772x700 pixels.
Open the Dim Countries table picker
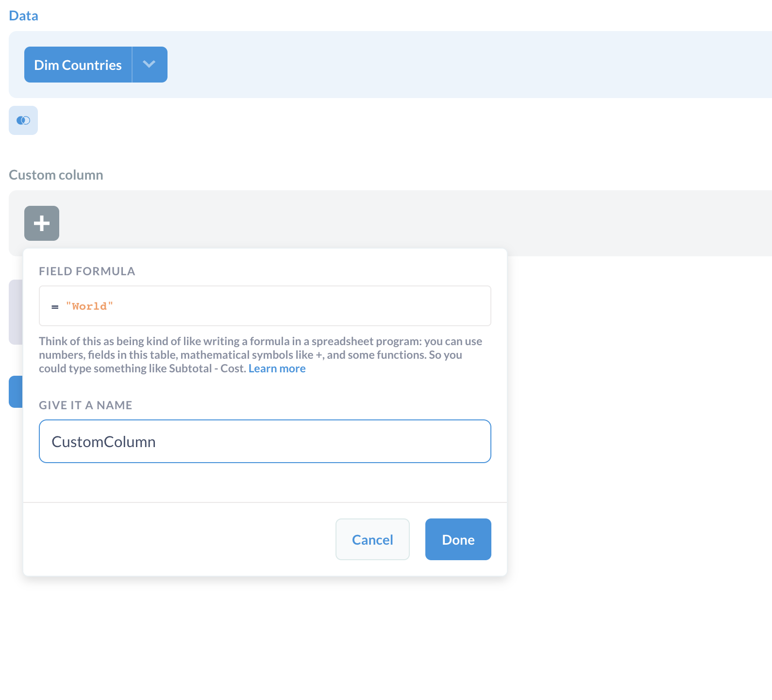(78, 65)
